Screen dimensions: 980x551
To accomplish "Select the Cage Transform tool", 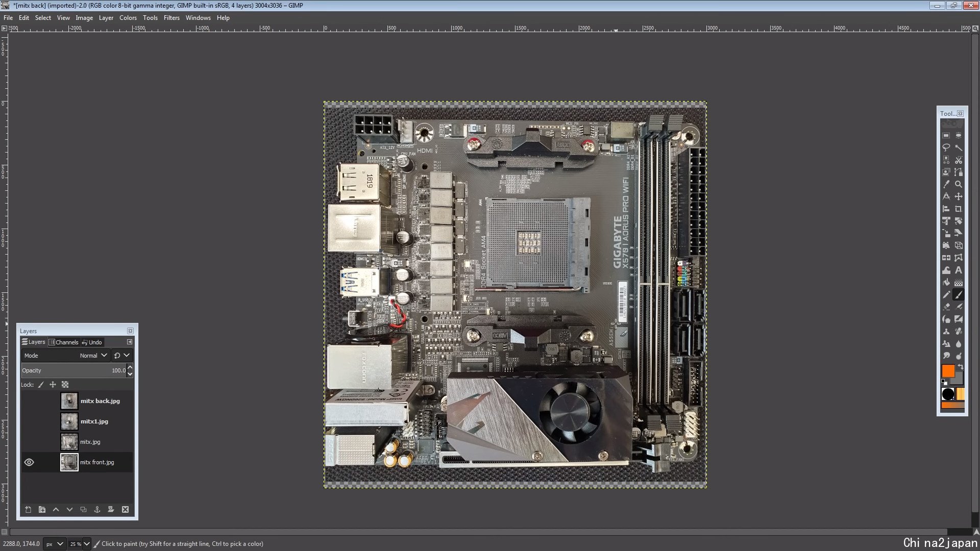I will pos(959,258).
